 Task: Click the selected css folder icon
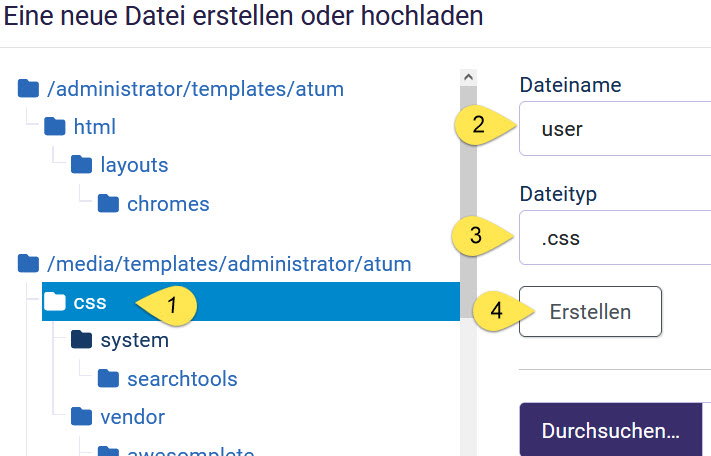(55, 302)
